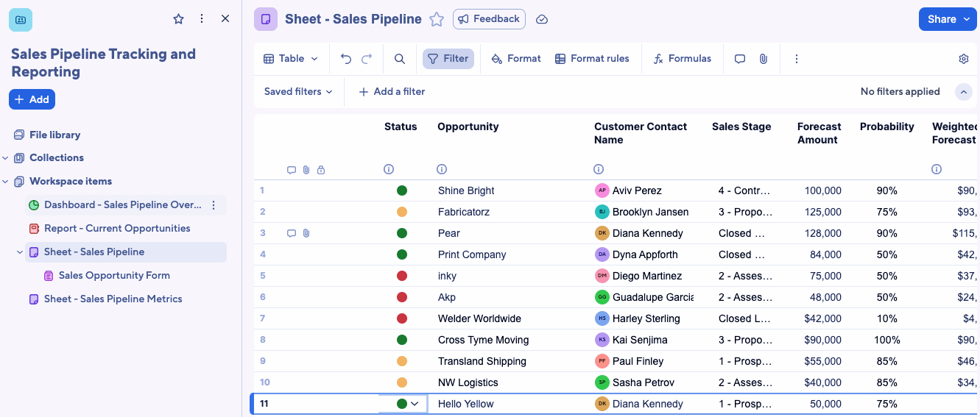This screenshot has height=417, width=980.
Task: Click the redo arrow icon
Action: 367,59
